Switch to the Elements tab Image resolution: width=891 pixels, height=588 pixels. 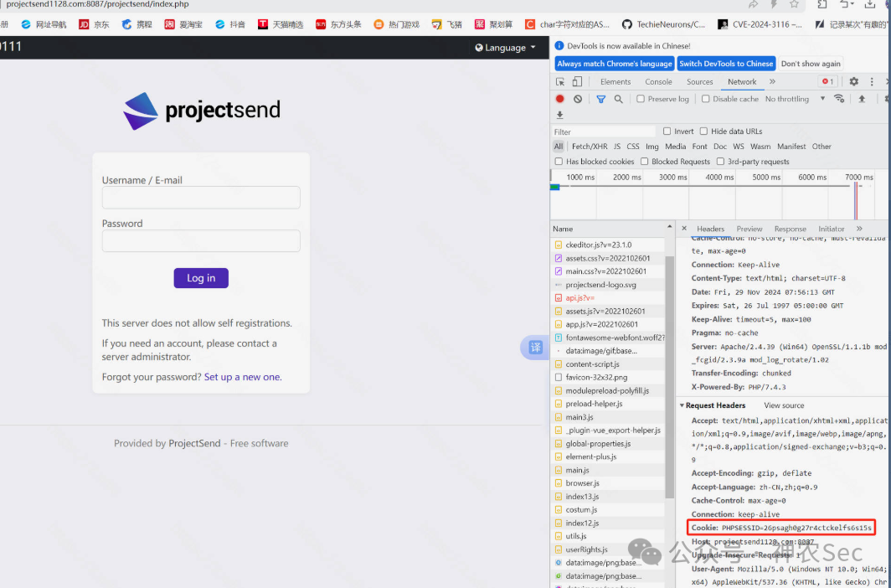pos(615,82)
